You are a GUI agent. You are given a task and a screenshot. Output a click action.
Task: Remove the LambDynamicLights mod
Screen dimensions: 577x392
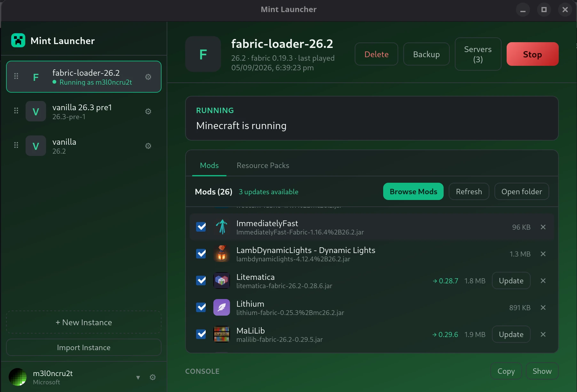pos(543,254)
